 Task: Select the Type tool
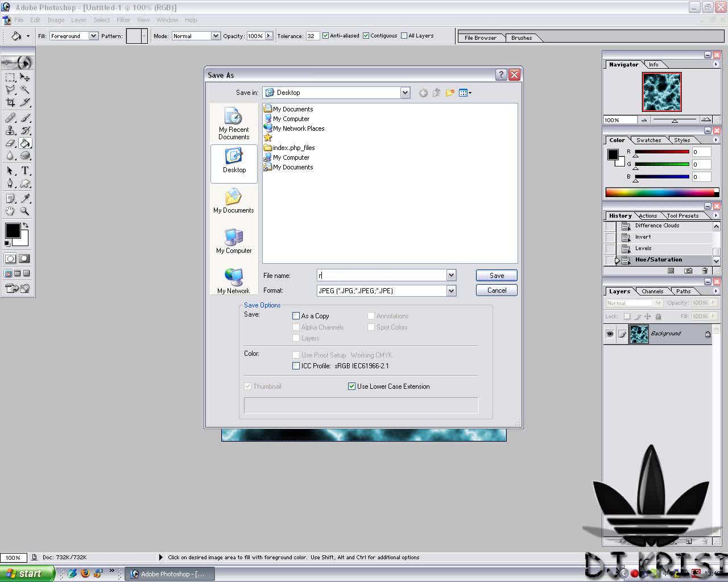(25, 171)
